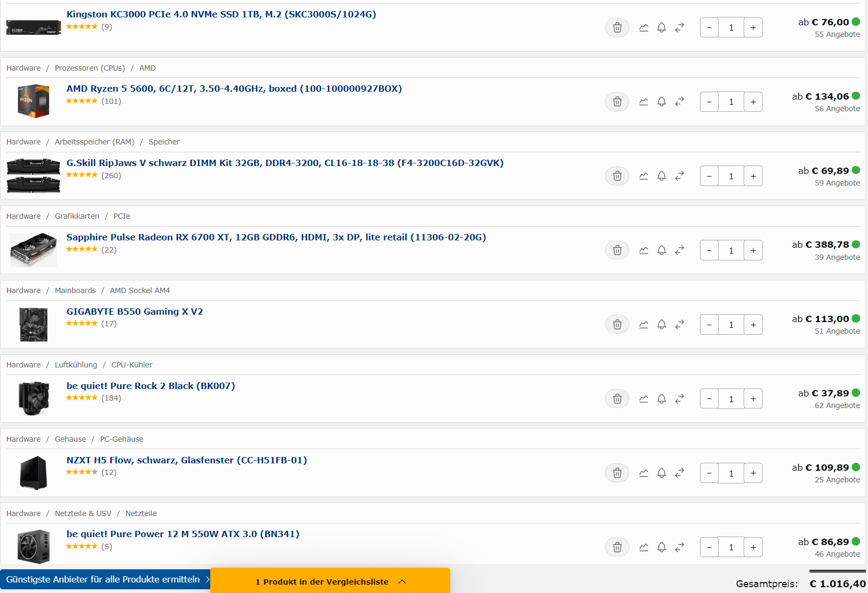
Task: Open Kingston KC3000 PCIe 4.0 NVMe product link
Action: [221, 14]
